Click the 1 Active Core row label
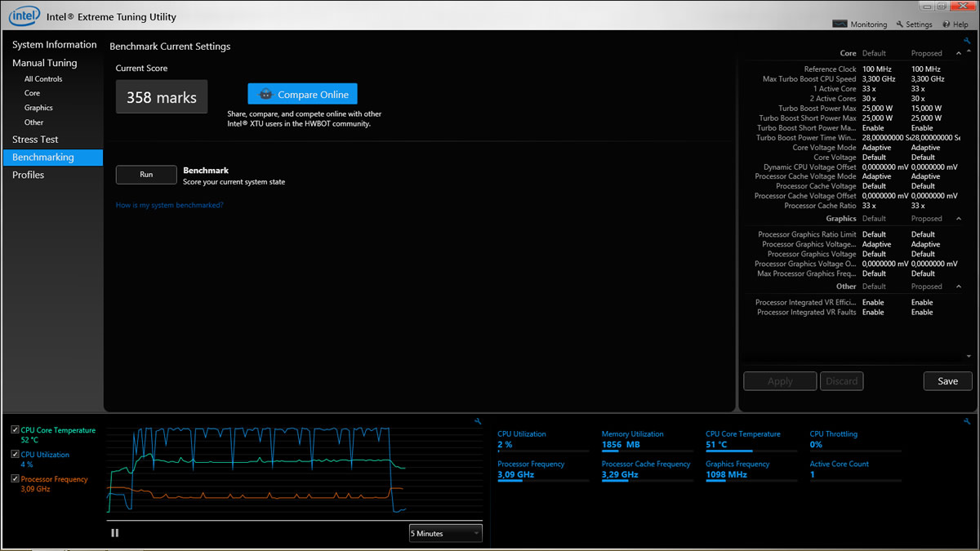 coord(835,89)
